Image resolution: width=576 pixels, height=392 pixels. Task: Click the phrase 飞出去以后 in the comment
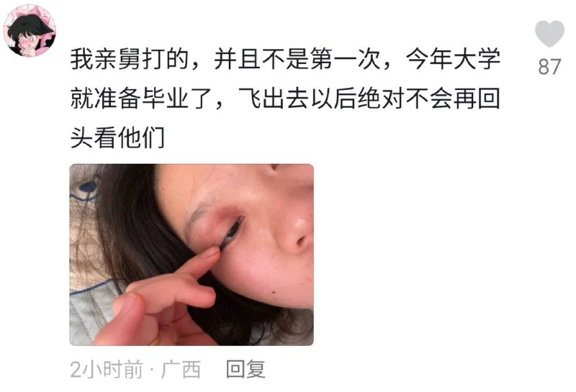[297, 98]
